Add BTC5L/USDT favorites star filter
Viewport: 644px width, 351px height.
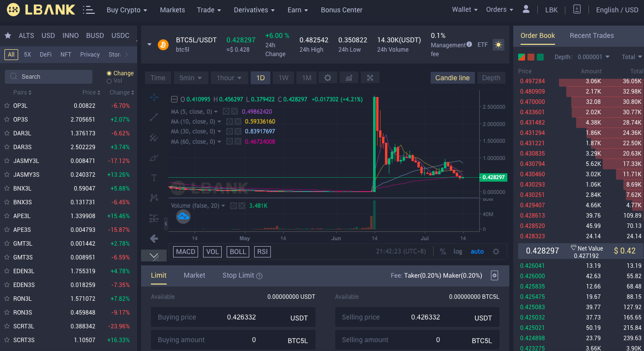[8, 35]
